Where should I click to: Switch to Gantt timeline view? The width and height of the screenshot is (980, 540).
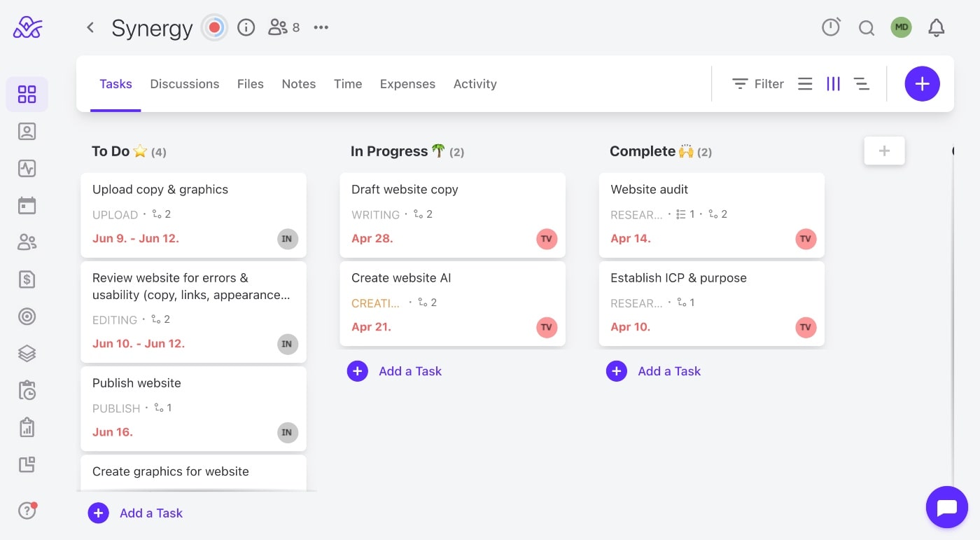[862, 84]
